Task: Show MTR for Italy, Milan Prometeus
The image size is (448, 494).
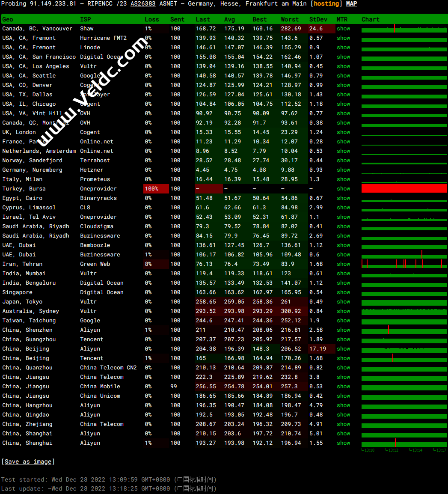Action: [x=343, y=179]
